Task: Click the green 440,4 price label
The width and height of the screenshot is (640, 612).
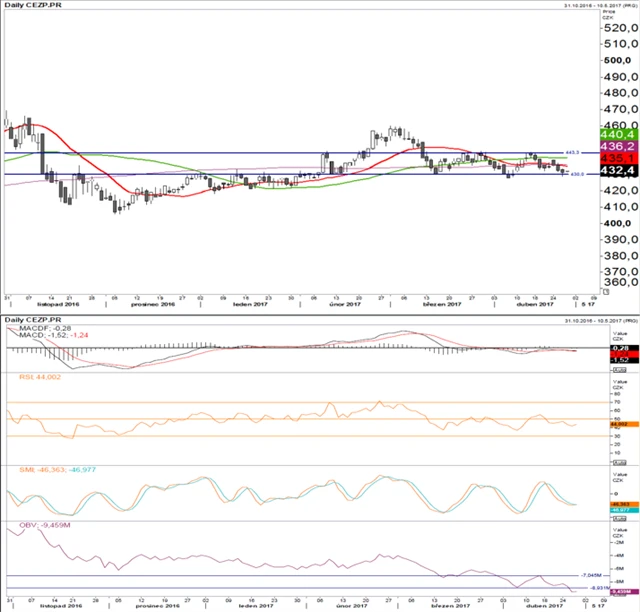Action: tap(618, 134)
